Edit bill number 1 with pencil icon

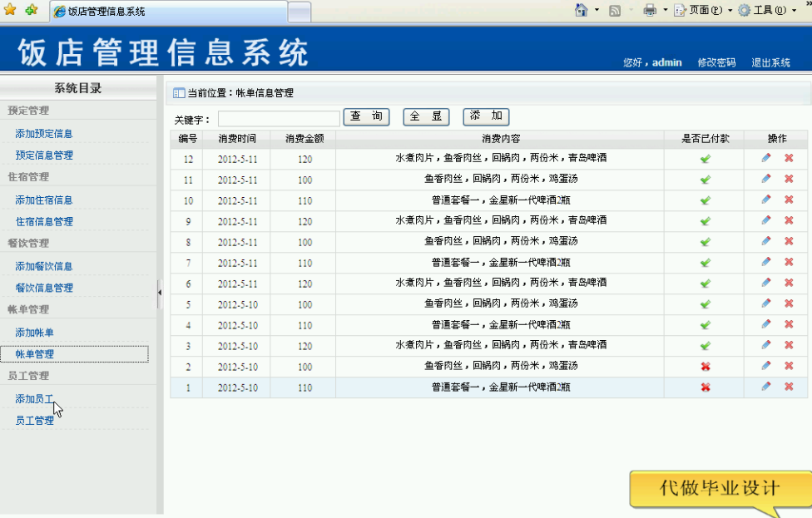pyautogui.click(x=766, y=386)
